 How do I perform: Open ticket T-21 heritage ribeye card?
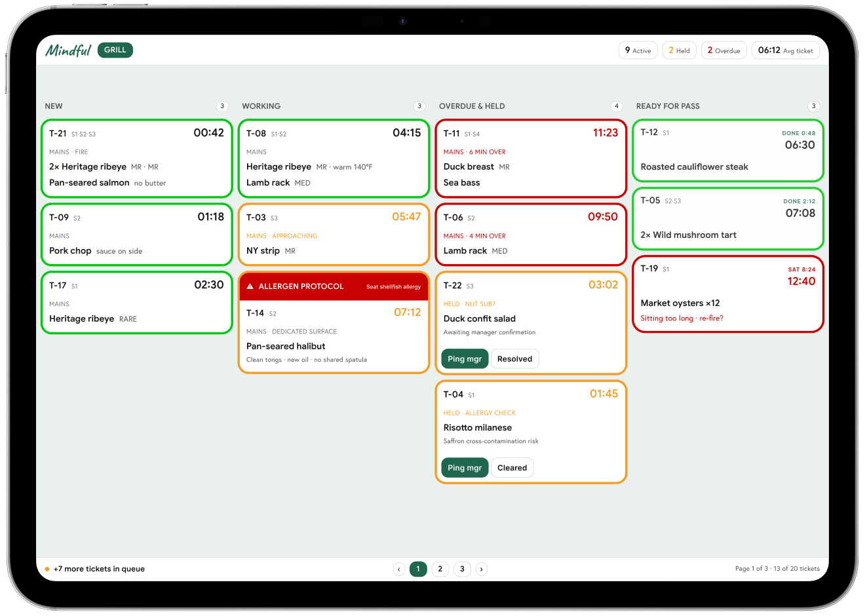tap(137, 158)
